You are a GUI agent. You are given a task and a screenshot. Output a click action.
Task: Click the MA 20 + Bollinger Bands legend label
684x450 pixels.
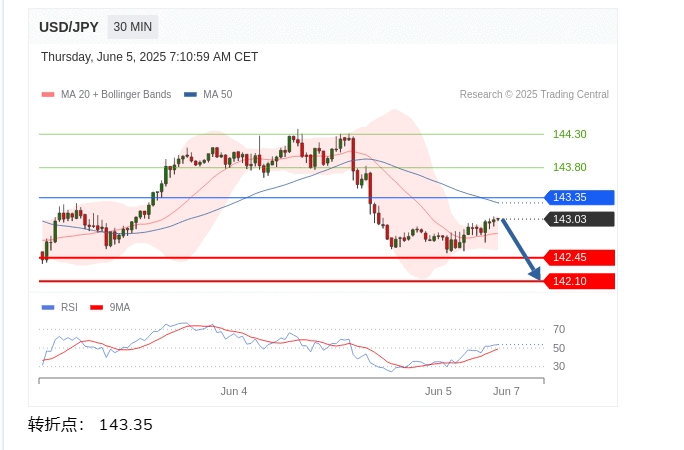pyautogui.click(x=116, y=94)
